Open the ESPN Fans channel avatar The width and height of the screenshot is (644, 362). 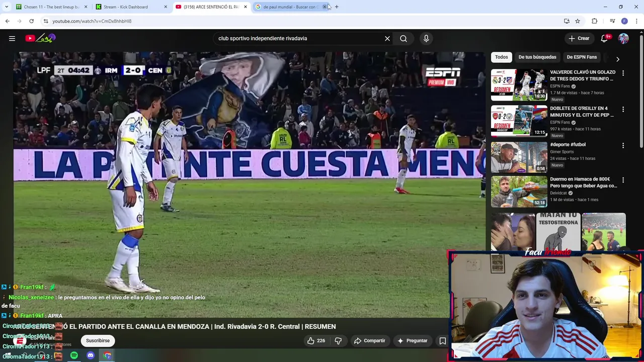pyautogui.click(x=21, y=341)
